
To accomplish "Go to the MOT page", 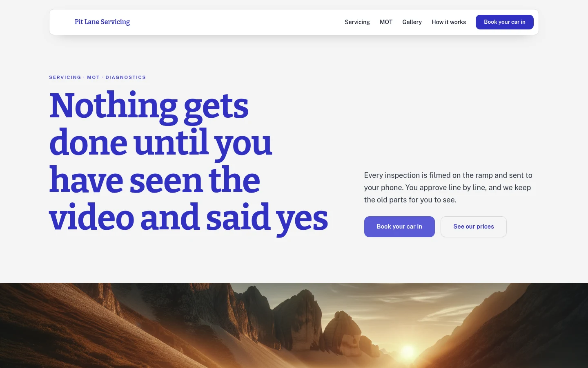I will pos(386,22).
